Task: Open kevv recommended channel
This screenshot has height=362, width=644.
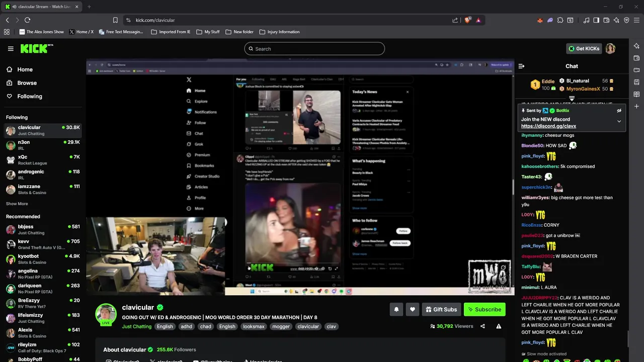Action: pyautogui.click(x=42, y=244)
